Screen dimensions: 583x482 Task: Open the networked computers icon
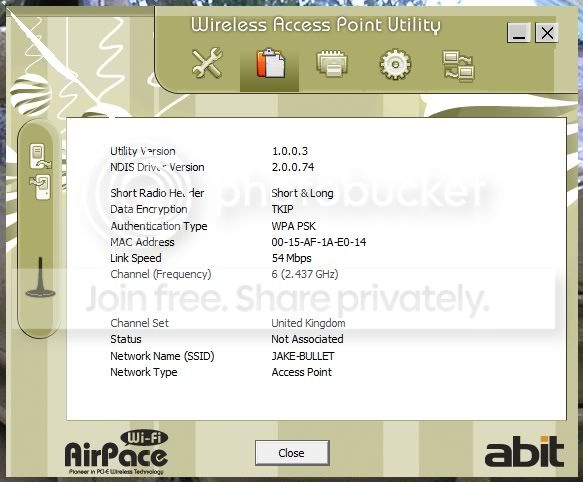click(458, 66)
